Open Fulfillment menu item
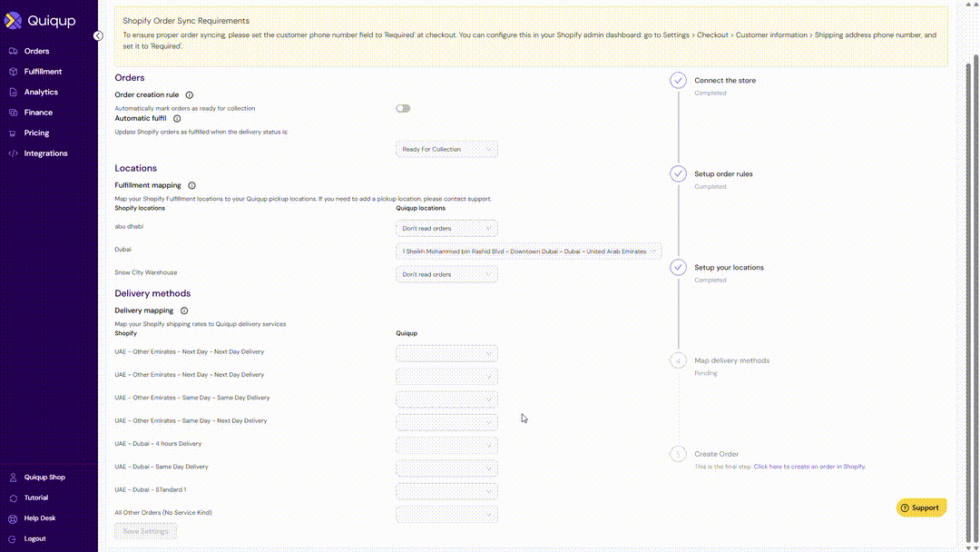 pyautogui.click(x=44, y=72)
